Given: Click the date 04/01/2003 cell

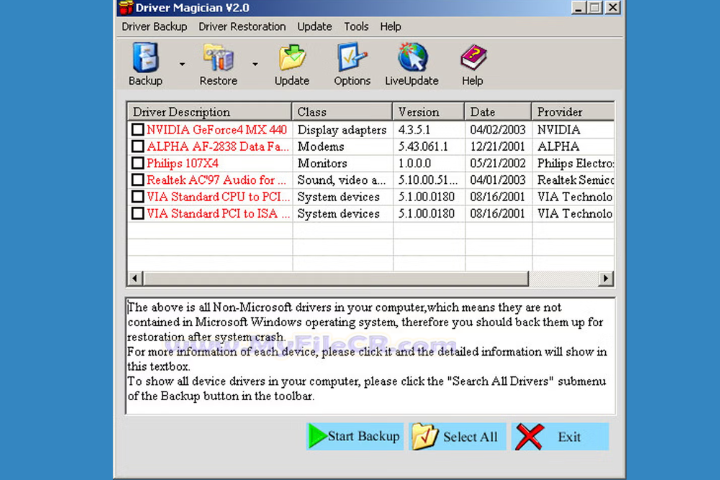Looking at the screenshot, I should click(x=498, y=180).
